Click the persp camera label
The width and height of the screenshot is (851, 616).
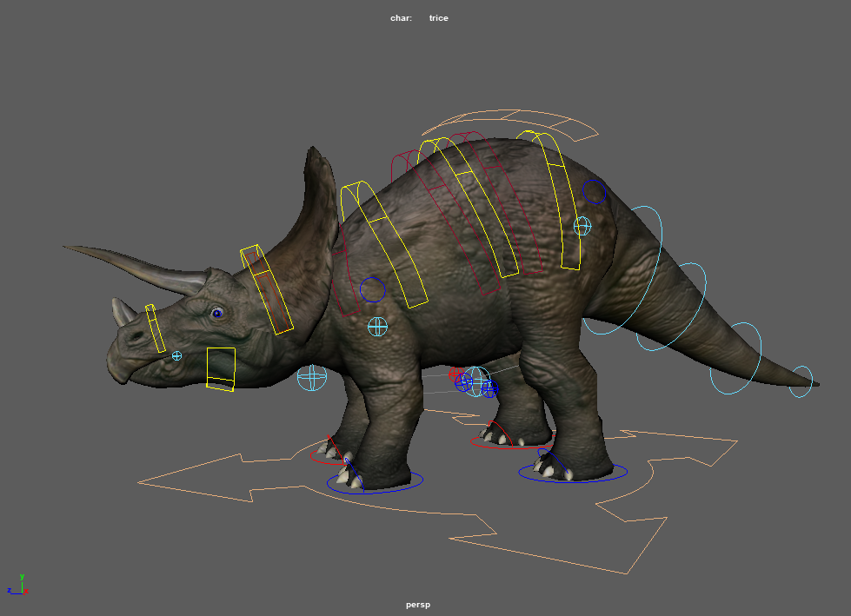418,605
